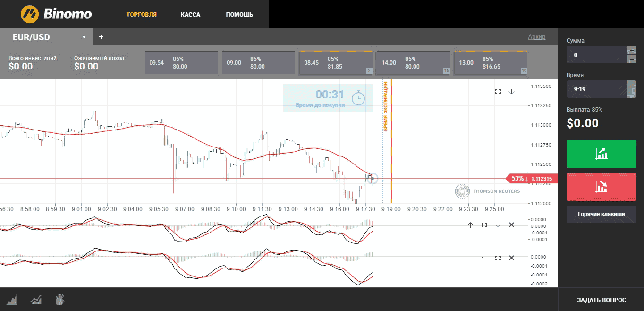This screenshot has height=311, width=644.
Task: Select the 09:54 trade card
Action: (181, 63)
